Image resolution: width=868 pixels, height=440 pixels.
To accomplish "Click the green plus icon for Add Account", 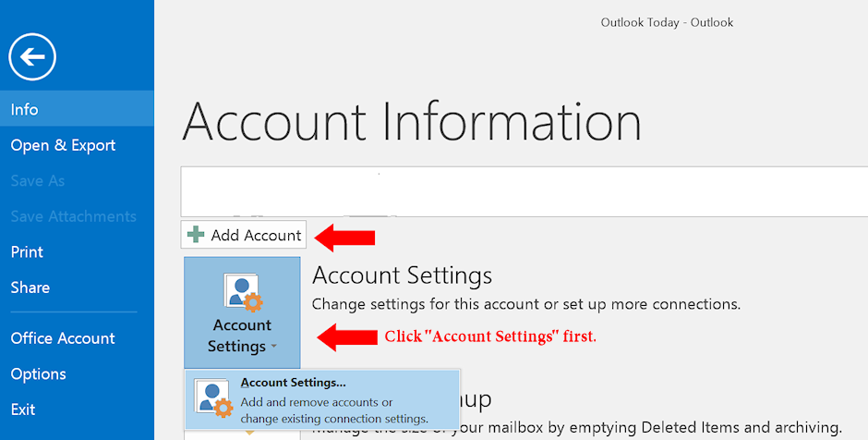I will coord(196,235).
